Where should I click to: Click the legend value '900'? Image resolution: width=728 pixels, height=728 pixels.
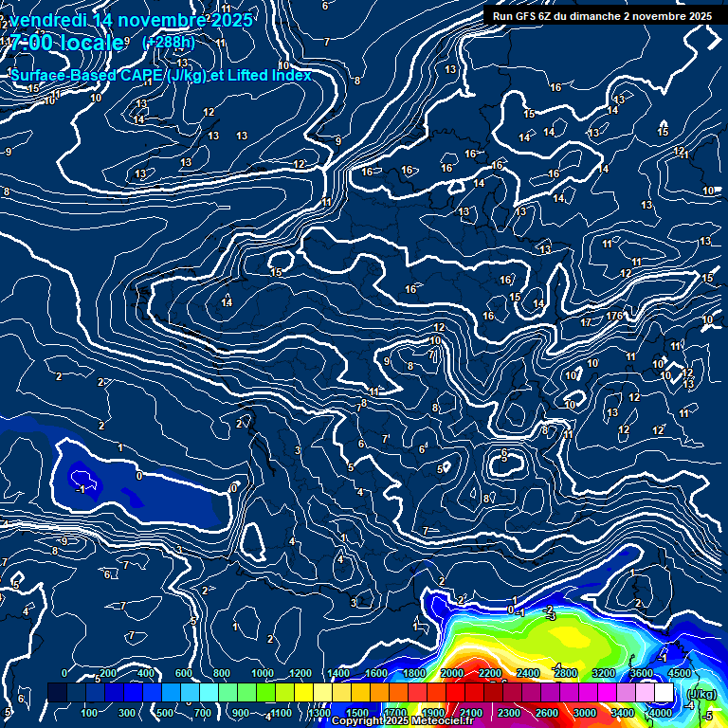pos(241,713)
